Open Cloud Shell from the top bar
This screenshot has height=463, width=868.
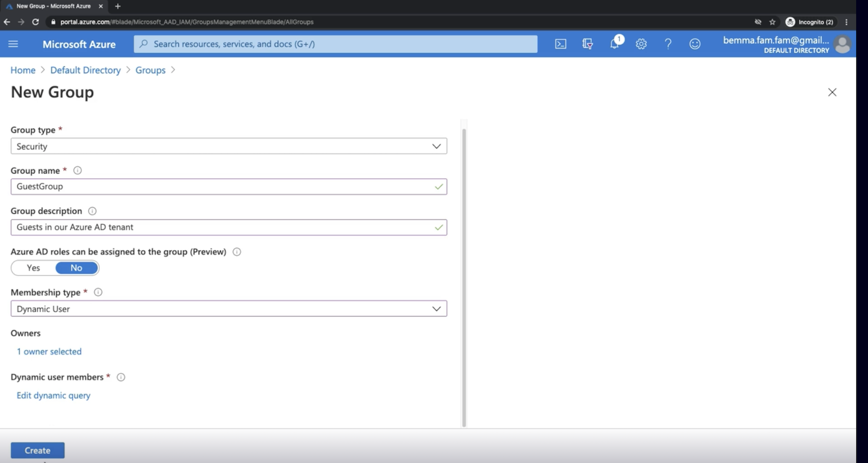click(560, 44)
